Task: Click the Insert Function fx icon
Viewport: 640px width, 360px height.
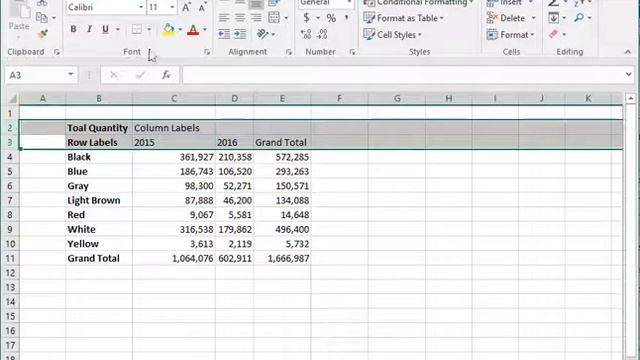Action: (166, 75)
